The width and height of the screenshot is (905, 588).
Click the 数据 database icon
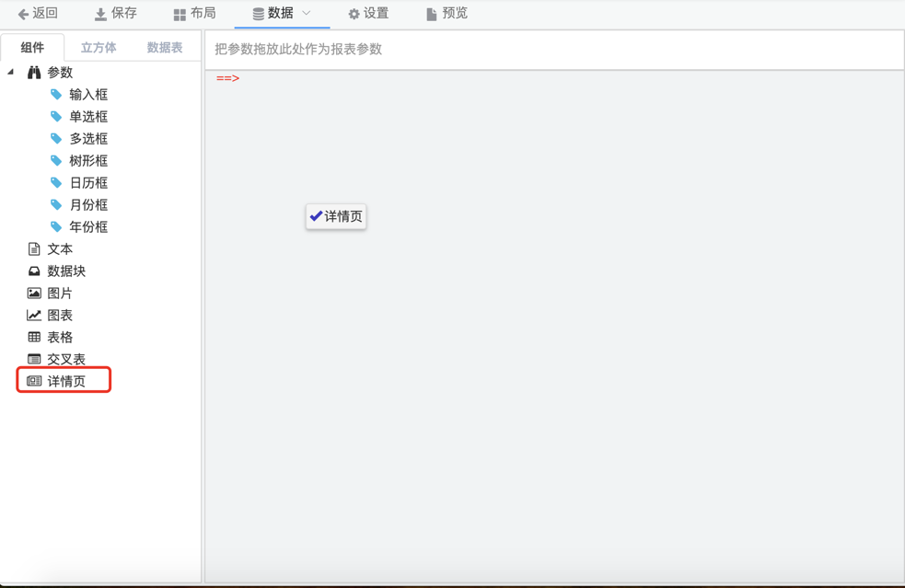click(x=259, y=14)
